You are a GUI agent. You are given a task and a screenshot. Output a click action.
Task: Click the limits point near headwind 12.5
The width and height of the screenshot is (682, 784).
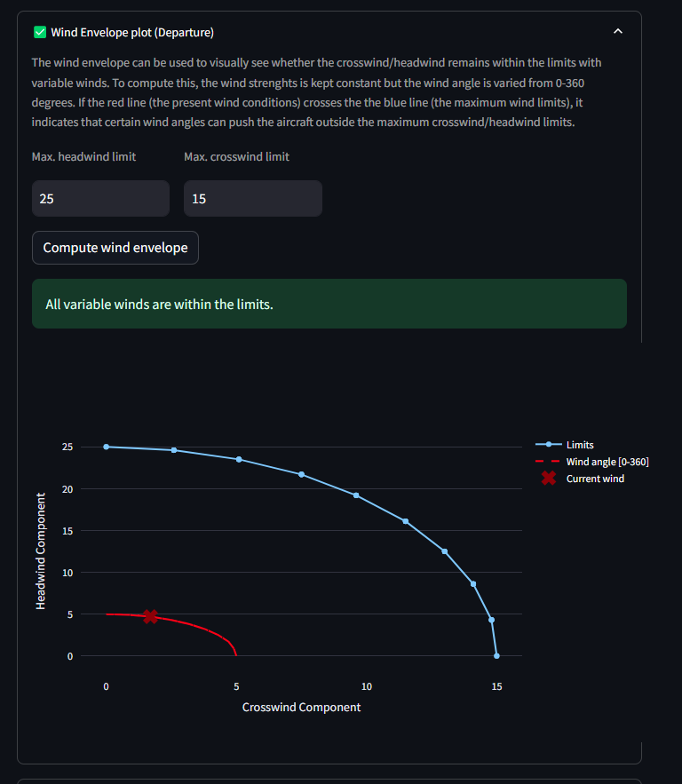[x=445, y=551]
